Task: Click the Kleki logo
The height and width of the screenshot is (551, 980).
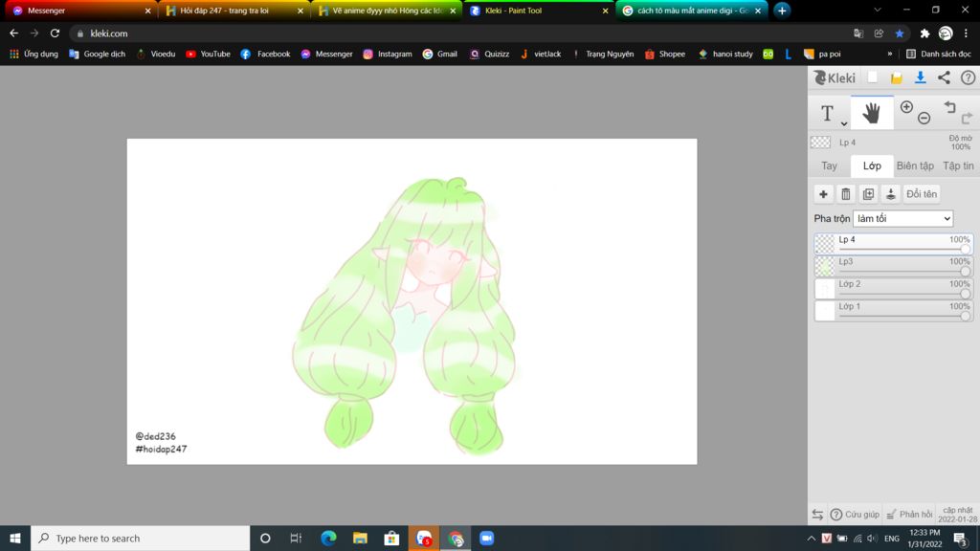Action: click(835, 77)
